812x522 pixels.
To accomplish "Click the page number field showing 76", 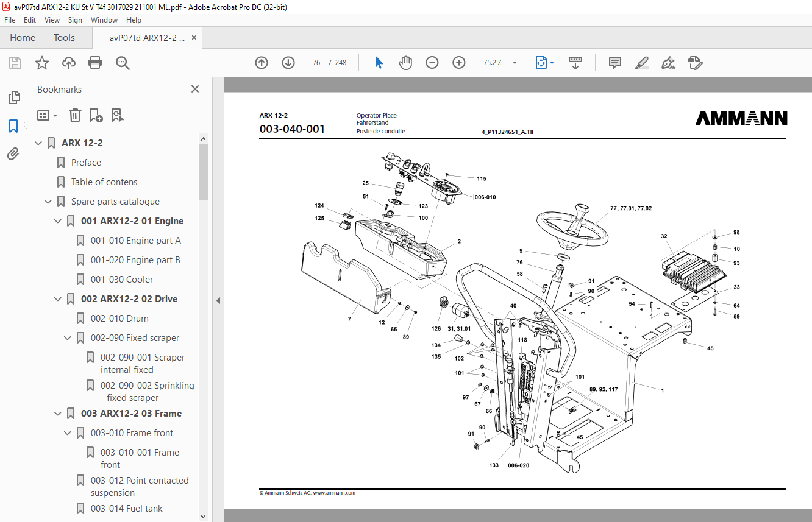I will [316, 63].
